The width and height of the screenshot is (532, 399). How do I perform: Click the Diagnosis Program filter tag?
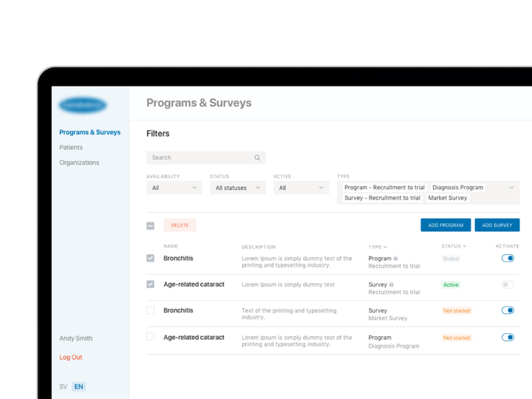(457, 187)
